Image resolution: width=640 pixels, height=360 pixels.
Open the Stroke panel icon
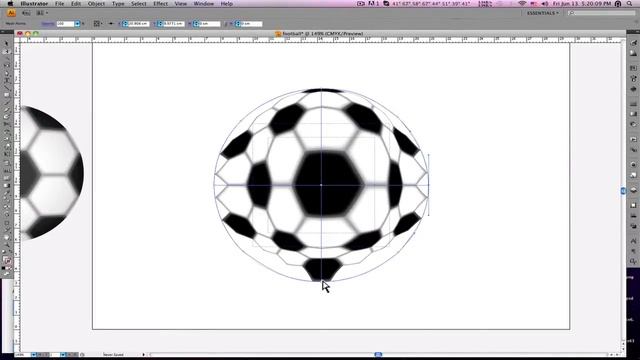pos(633,104)
